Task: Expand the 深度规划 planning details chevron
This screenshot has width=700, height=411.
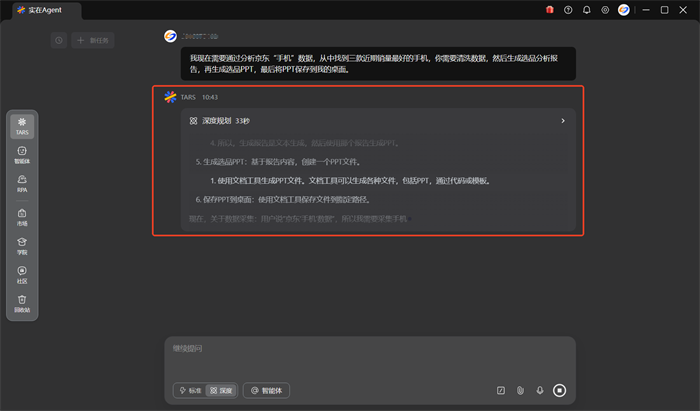Action: [562, 121]
